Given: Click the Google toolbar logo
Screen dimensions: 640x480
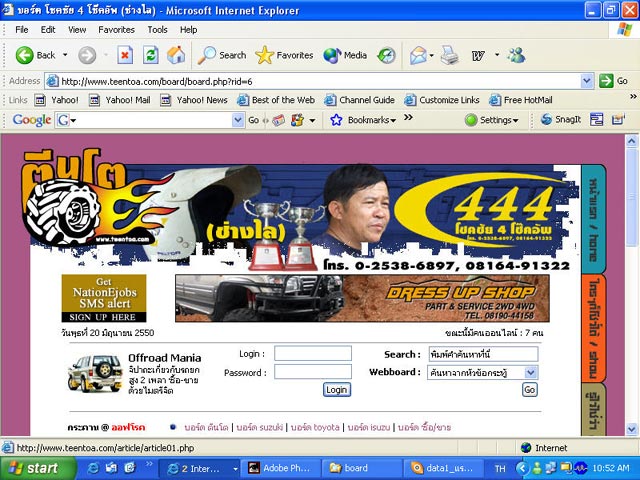Looking at the screenshot, I should pos(32,120).
